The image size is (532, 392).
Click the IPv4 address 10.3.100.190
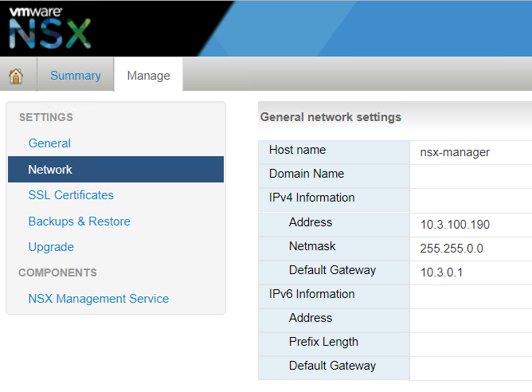[455, 225]
